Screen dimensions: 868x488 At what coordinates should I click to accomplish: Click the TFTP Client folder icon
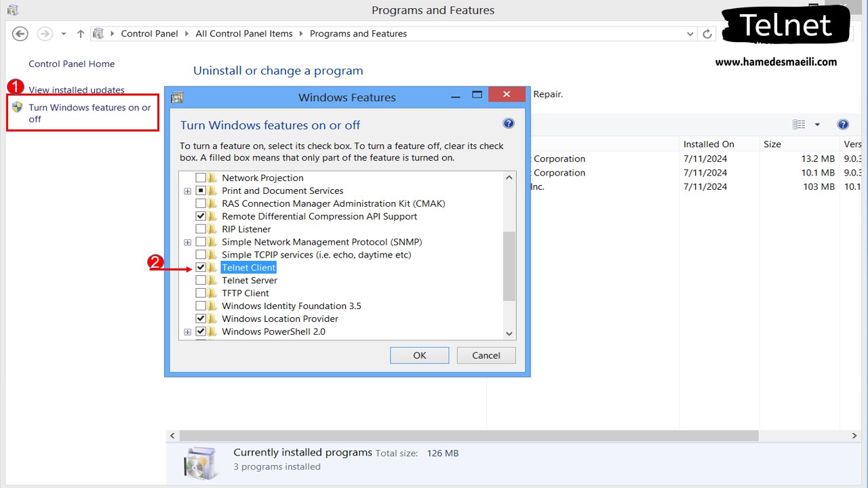213,293
